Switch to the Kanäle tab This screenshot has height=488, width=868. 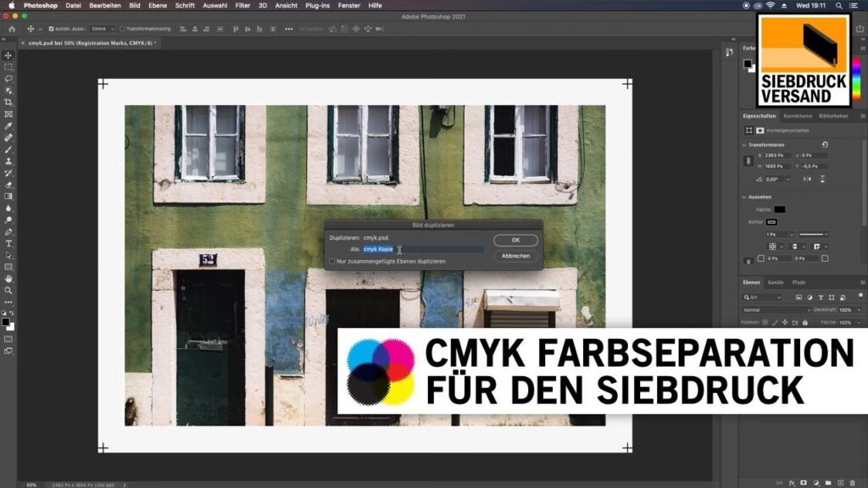pyautogui.click(x=775, y=282)
